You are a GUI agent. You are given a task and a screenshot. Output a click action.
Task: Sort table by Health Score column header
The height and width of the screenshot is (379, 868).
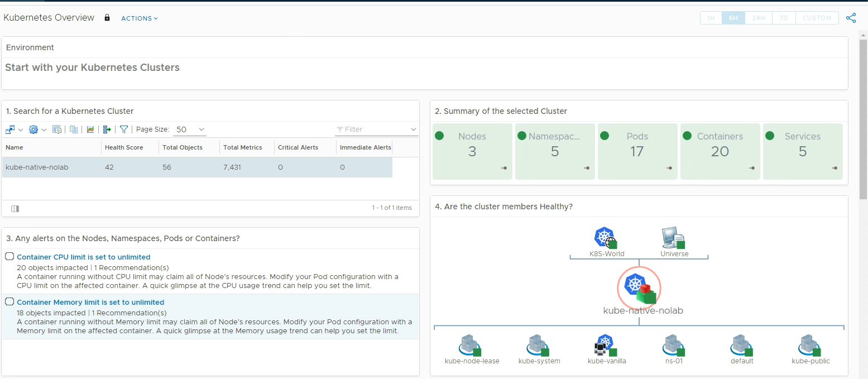[x=124, y=147]
